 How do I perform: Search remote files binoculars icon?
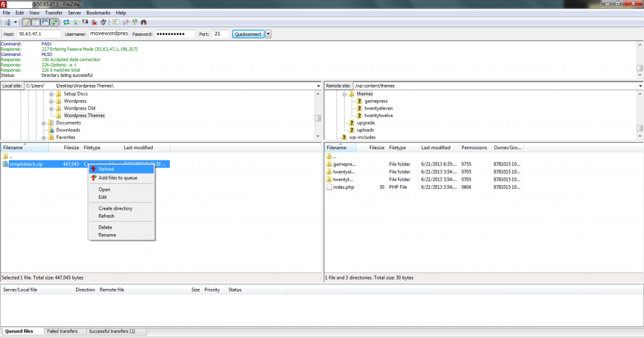point(144,22)
